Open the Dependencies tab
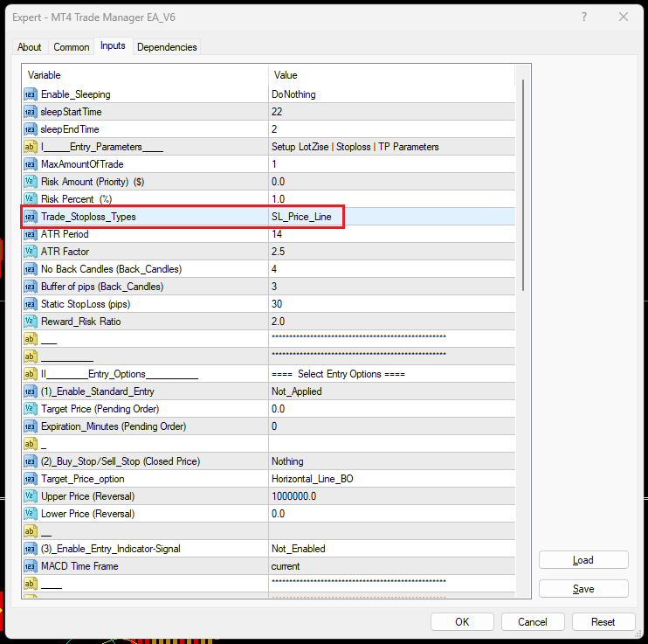 coord(167,47)
